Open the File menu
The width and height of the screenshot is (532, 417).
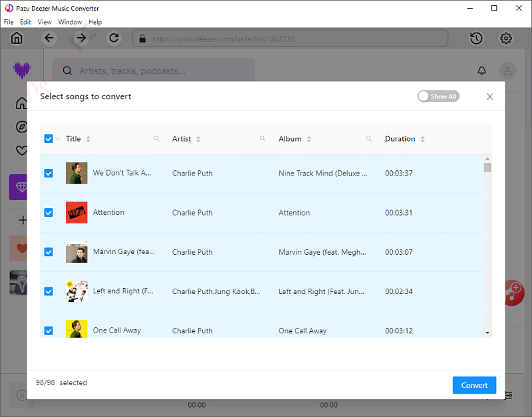click(9, 22)
